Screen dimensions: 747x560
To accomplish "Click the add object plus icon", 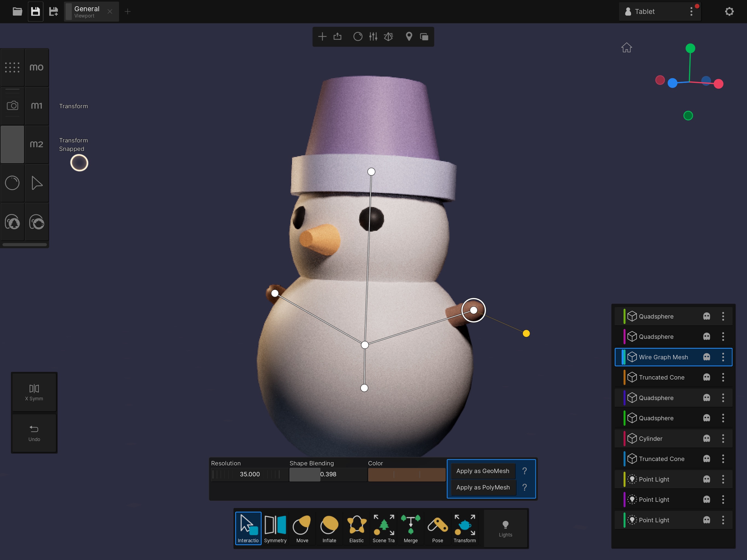I will [322, 36].
